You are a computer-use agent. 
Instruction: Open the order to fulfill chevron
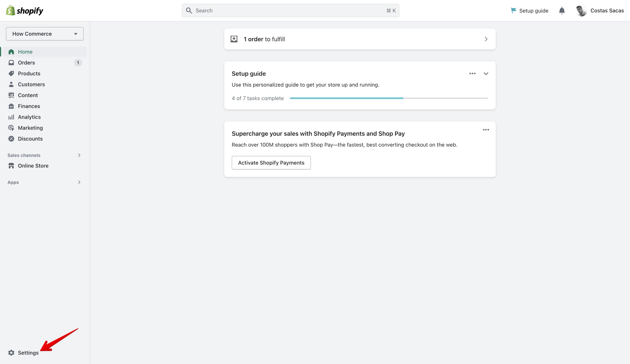pos(486,39)
